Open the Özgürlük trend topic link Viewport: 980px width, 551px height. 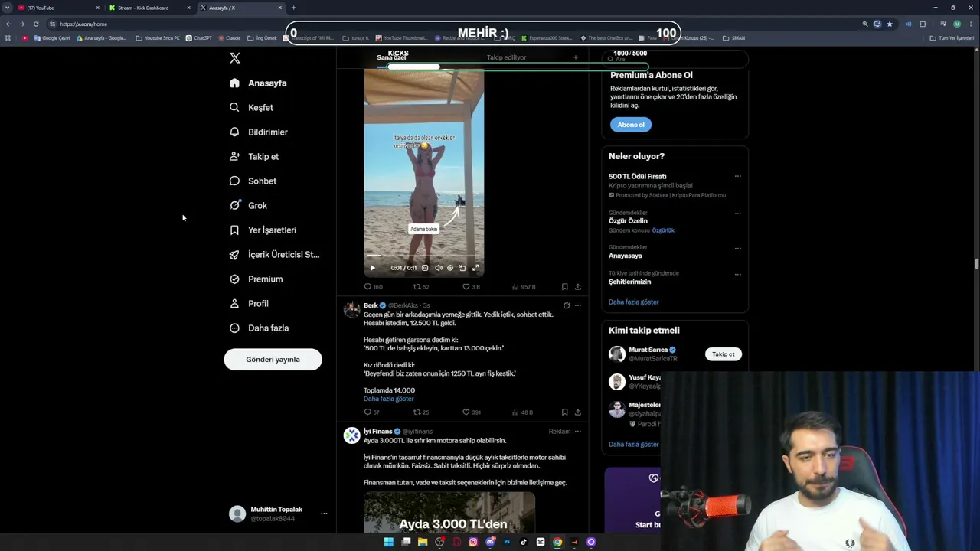click(x=663, y=230)
